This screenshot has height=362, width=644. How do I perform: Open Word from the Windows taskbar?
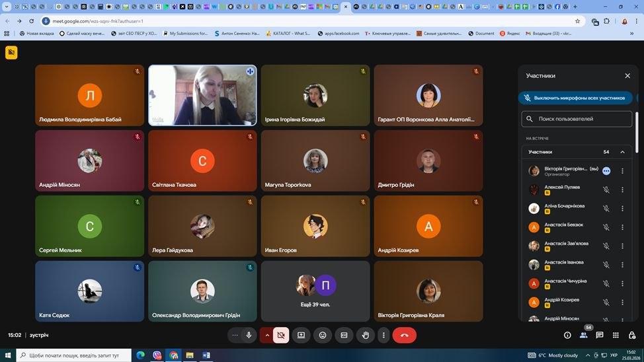206,355
